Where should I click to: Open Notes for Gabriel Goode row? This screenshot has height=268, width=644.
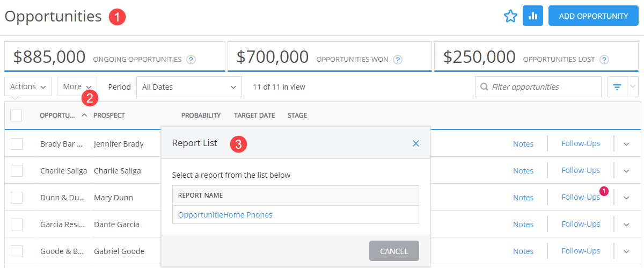523,251
